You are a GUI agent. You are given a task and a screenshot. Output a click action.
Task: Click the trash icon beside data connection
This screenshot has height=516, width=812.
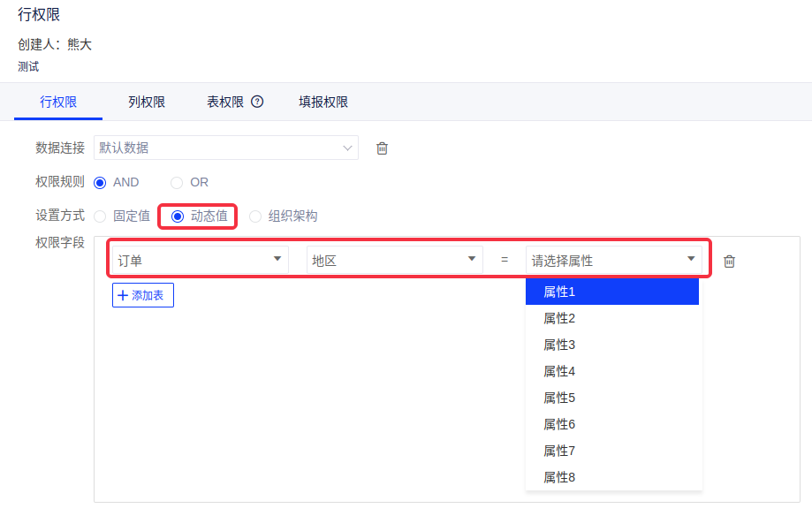pyautogui.click(x=382, y=148)
